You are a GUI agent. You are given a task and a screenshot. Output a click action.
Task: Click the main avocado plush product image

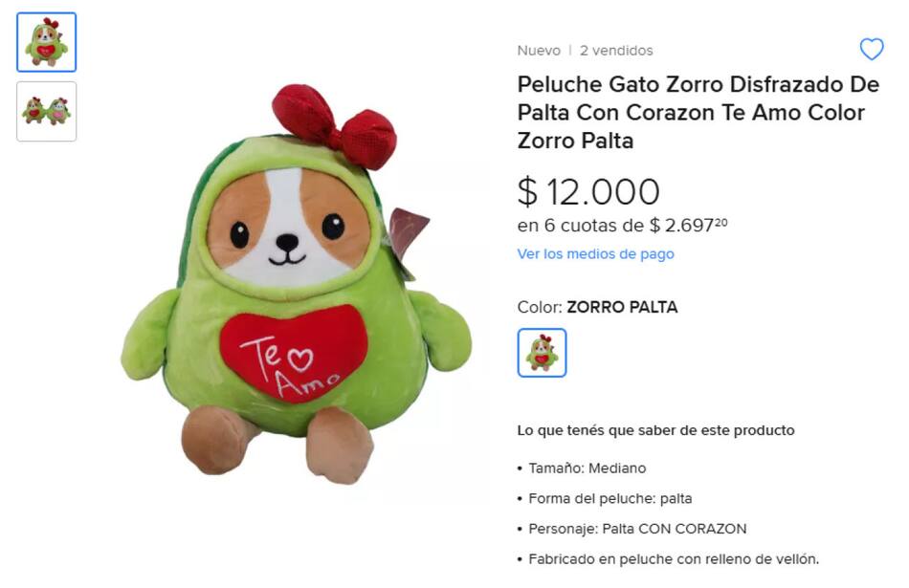coord(297,284)
